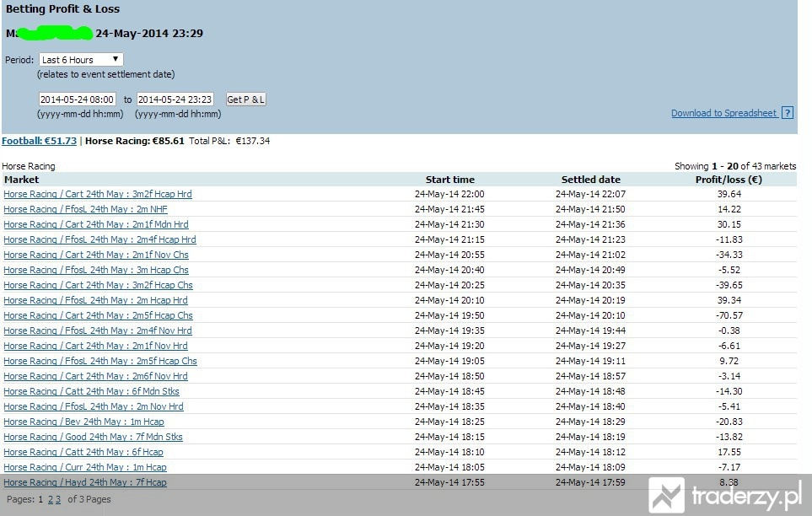Viewport: 812px width, 516px height.
Task: Open the Football: €51.73 link
Action: (x=40, y=141)
